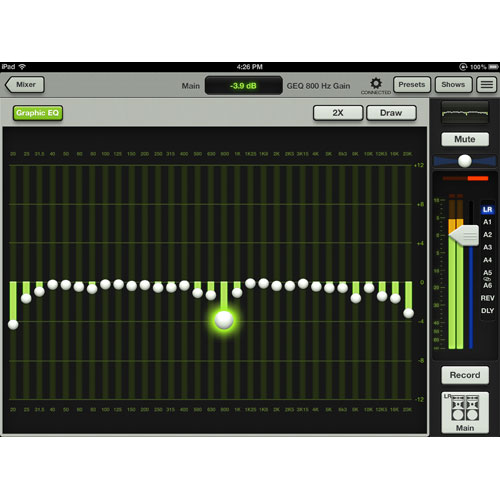Screen dimensions: 500x500
Task: Go back to the Mixer view
Action: (25, 85)
